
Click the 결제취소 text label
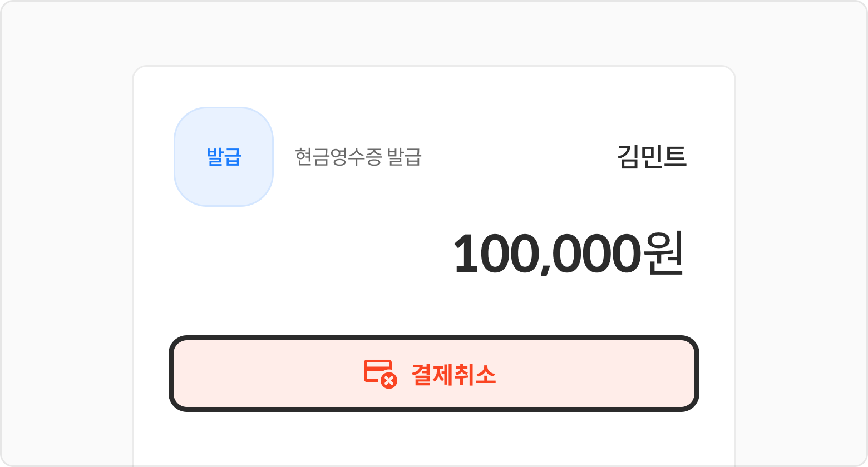(453, 374)
